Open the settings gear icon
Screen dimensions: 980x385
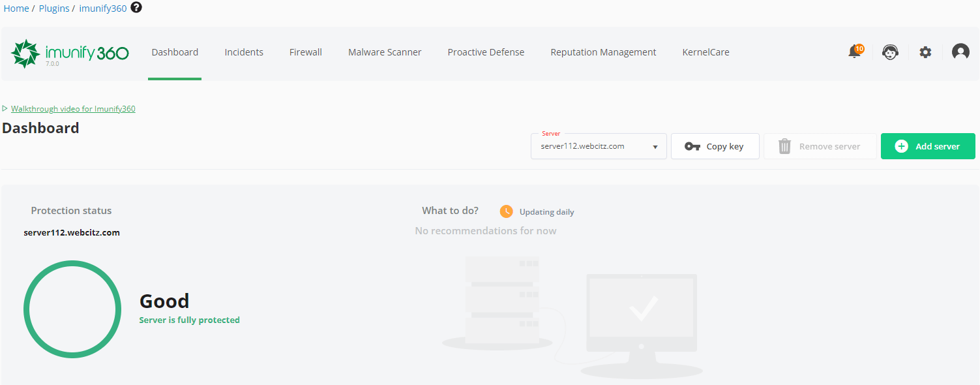pyautogui.click(x=925, y=52)
